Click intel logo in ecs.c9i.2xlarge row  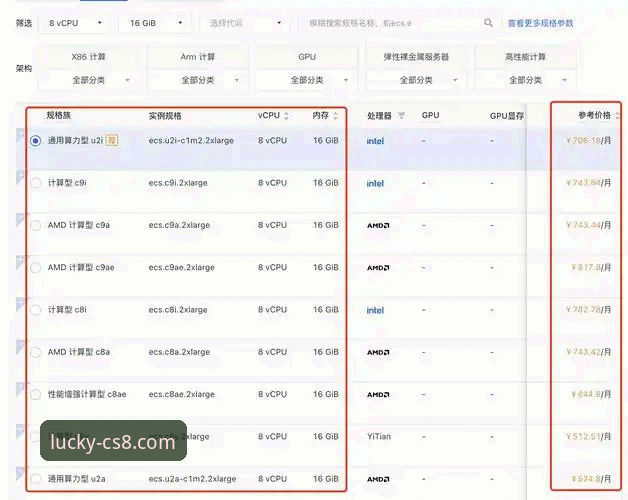(375, 183)
